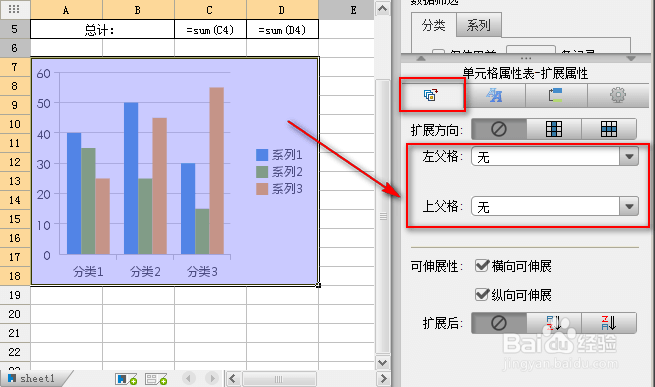
Task: Select descending sort after expansion
Action: coord(609,323)
